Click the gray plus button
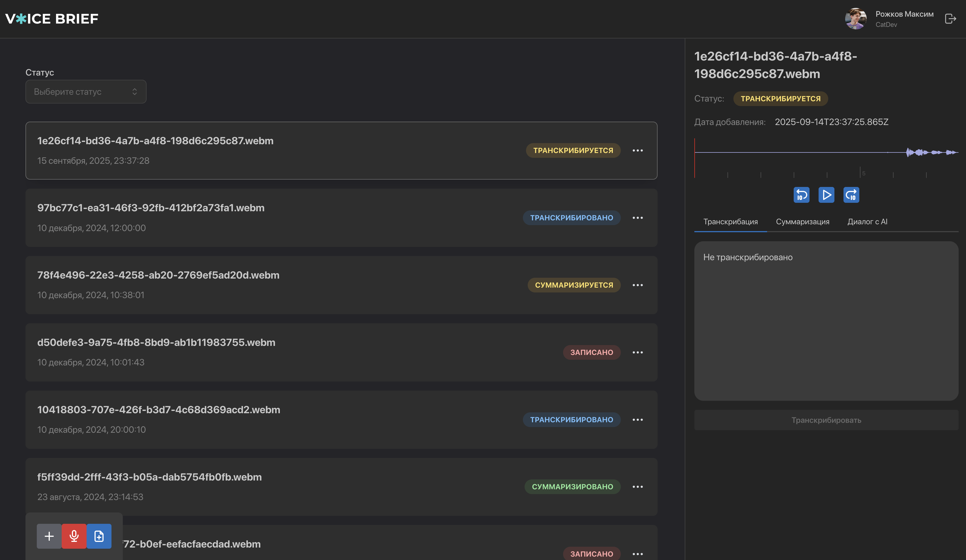Image resolution: width=966 pixels, height=560 pixels. click(49, 536)
